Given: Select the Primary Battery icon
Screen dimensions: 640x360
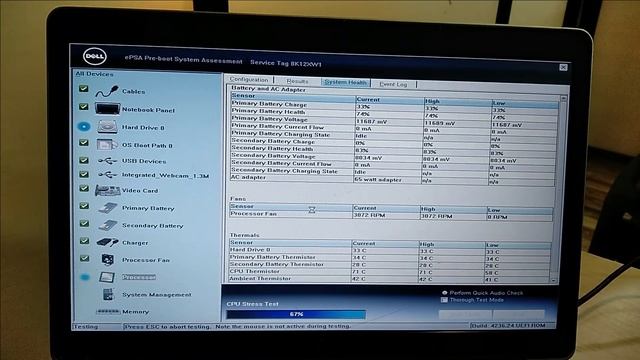Looking at the screenshot, I should [108, 208].
